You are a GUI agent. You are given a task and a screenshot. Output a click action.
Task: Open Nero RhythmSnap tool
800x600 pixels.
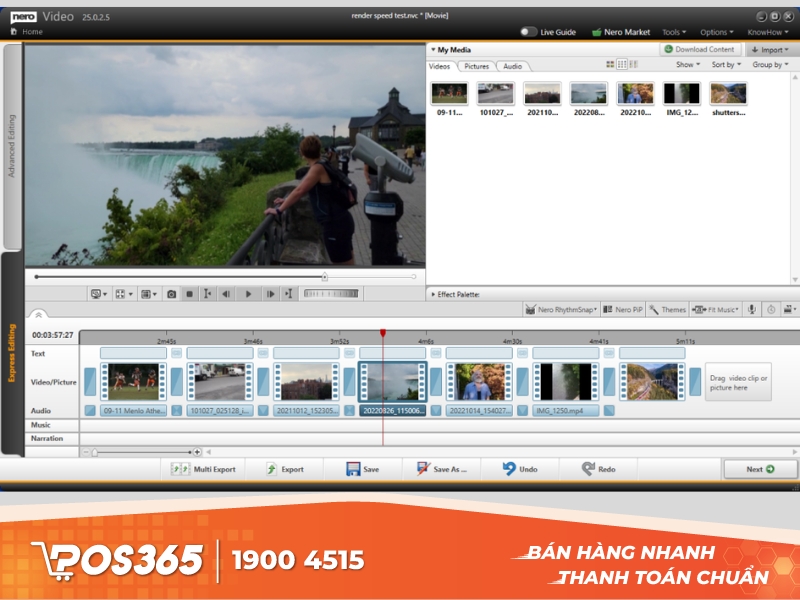click(561, 310)
